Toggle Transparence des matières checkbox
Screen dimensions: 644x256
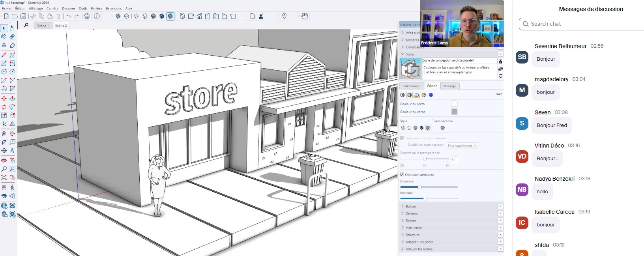click(402, 138)
